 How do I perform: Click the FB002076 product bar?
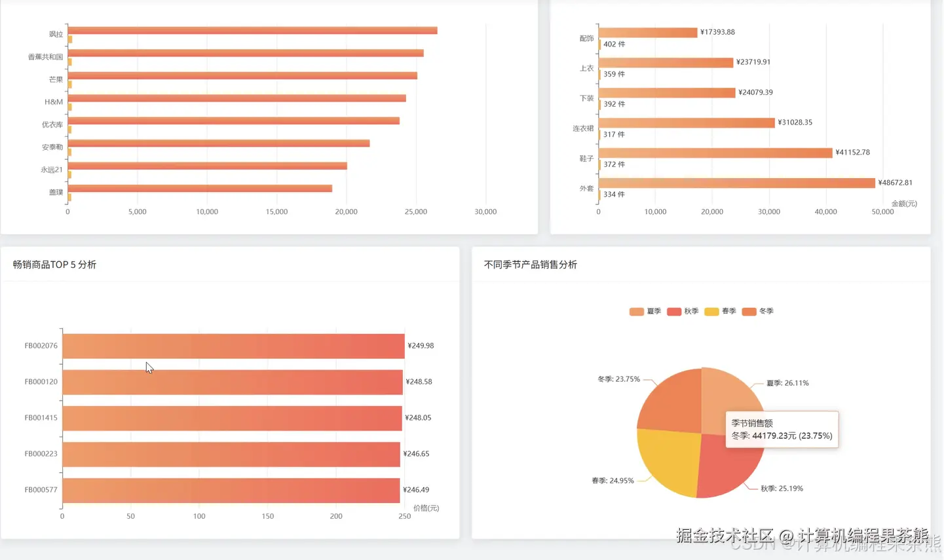(233, 346)
